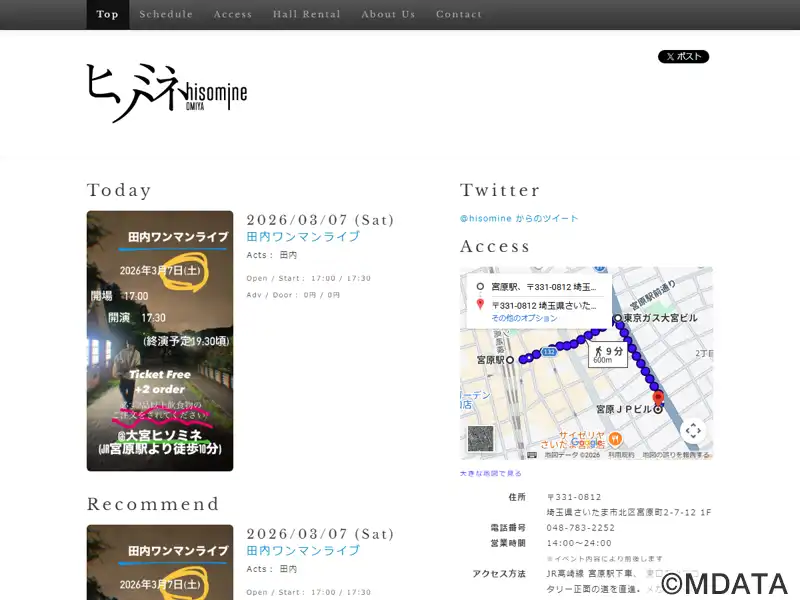This screenshot has width=800, height=600.
Task: Go to the Schedule page
Action: click(166, 14)
